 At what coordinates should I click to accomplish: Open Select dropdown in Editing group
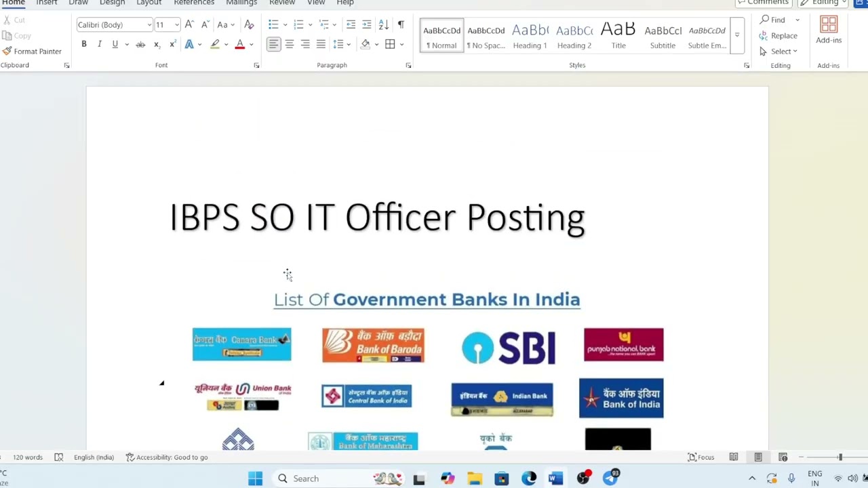[x=778, y=52]
